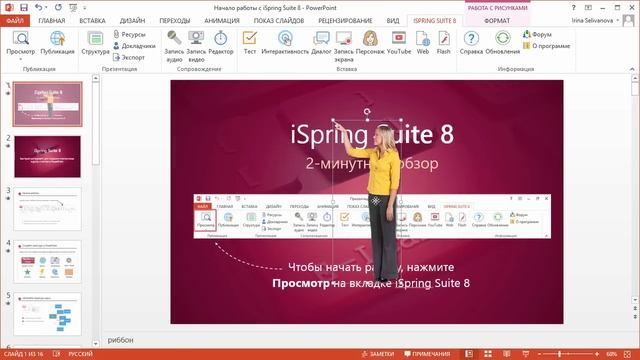Screen dimensions: 640x360
Task: Start Запись аудио microphone tool
Action: click(174, 38)
